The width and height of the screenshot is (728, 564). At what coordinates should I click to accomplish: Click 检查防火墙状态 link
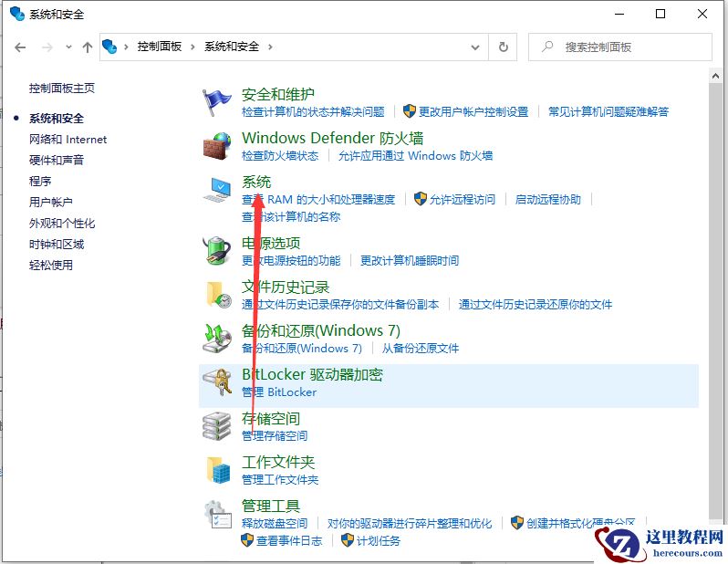pos(280,156)
